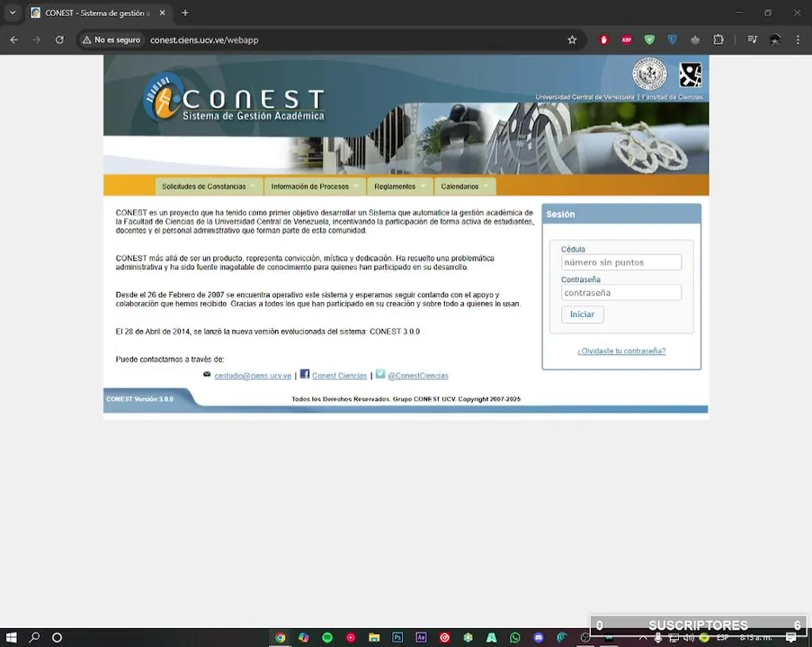Click the 'No es seguro' site warning
812x647 pixels.
point(112,40)
